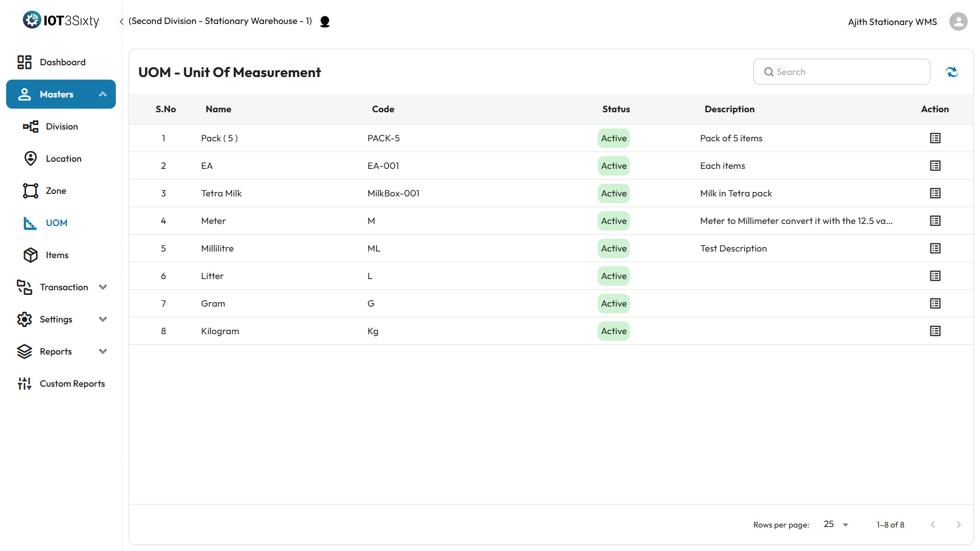The width and height of the screenshot is (980, 551).
Task: Click the location pin next to warehouse name
Action: coord(325,21)
